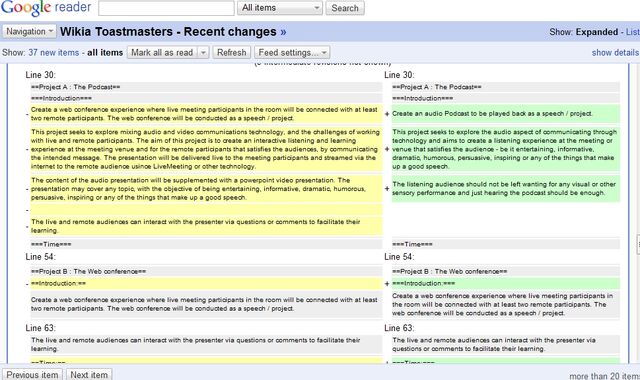Click the » arrow next to feed title
This screenshot has height=380, width=640.
pyautogui.click(x=283, y=32)
